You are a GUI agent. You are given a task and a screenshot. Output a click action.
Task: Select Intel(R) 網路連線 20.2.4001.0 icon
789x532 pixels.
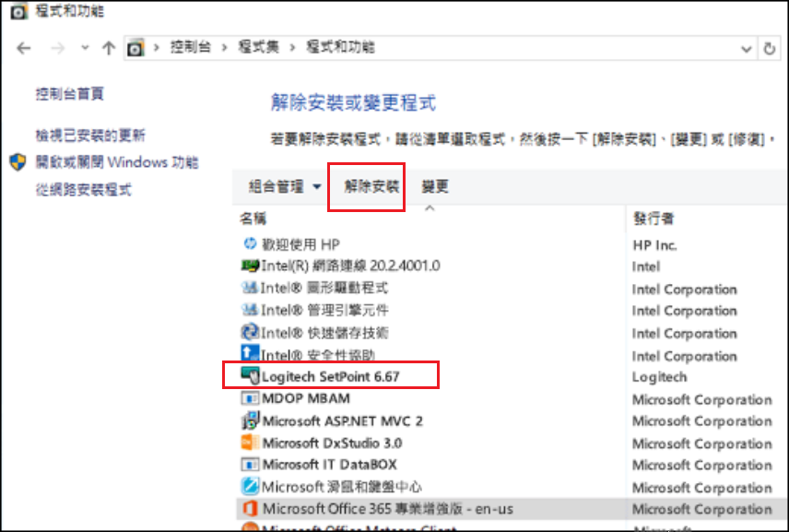250,266
